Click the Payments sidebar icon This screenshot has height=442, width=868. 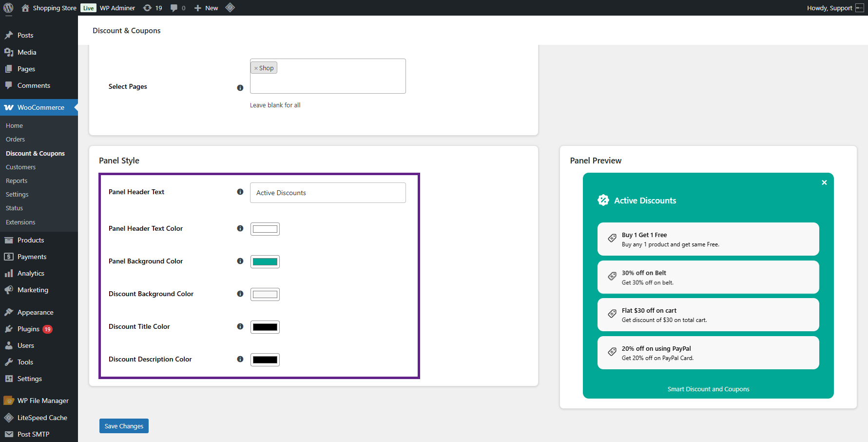tap(9, 256)
